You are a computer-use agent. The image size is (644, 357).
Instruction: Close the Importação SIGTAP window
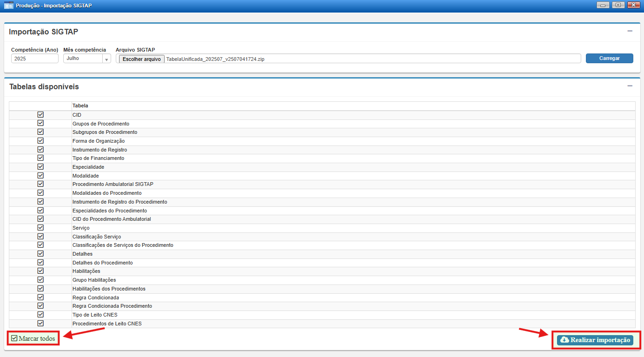pos(633,5)
